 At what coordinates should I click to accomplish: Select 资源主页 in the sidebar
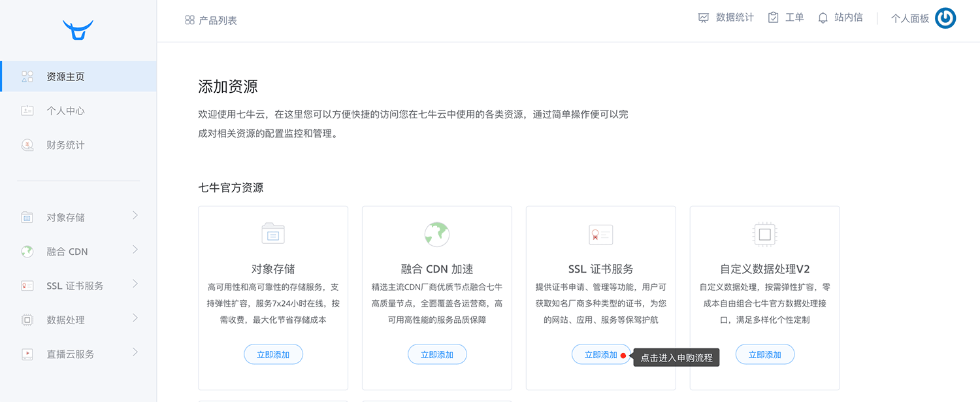click(65, 76)
